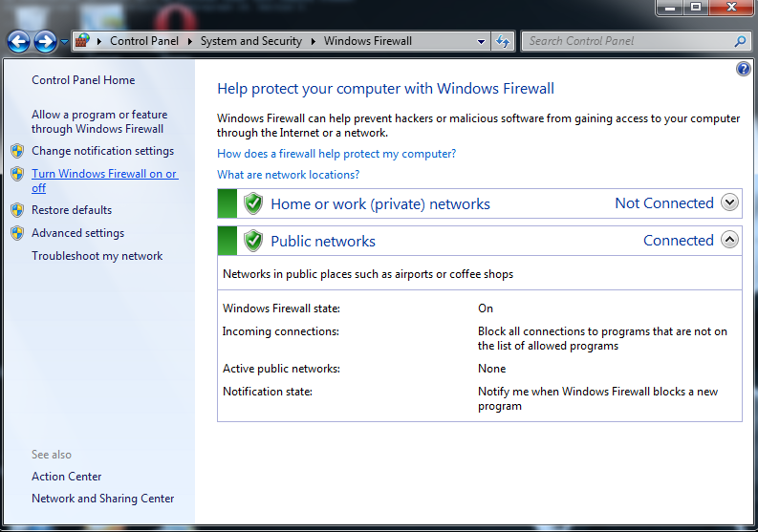Open Restore defaults
Screen dimensions: 758x532
tap(72, 210)
